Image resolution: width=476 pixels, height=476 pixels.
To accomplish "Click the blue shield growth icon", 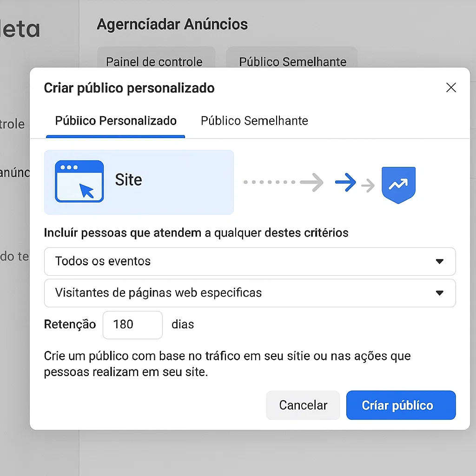I will point(398,185).
